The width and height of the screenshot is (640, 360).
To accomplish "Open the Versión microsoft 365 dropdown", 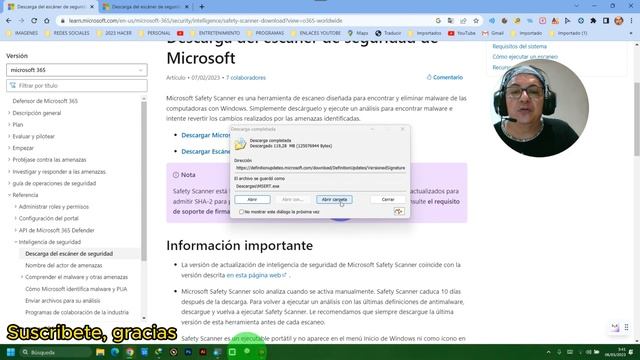I will pyautogui.click(x=77, y=70).
